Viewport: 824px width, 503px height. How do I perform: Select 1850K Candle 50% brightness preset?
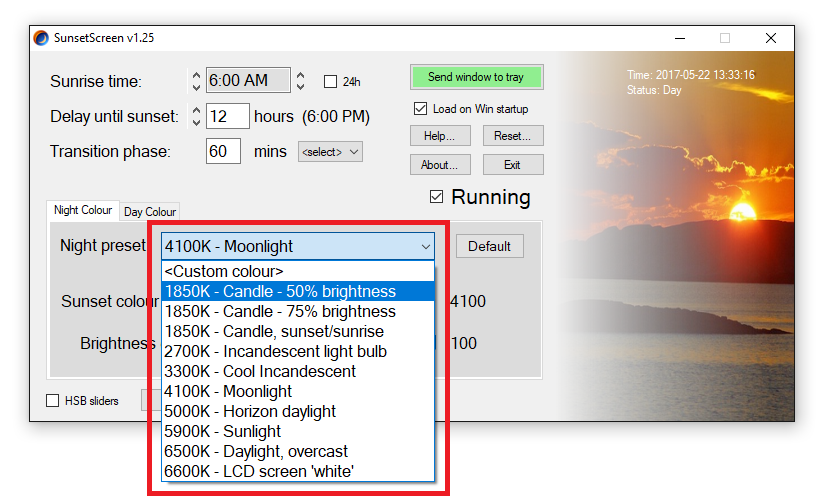click(x=298, y=291)
